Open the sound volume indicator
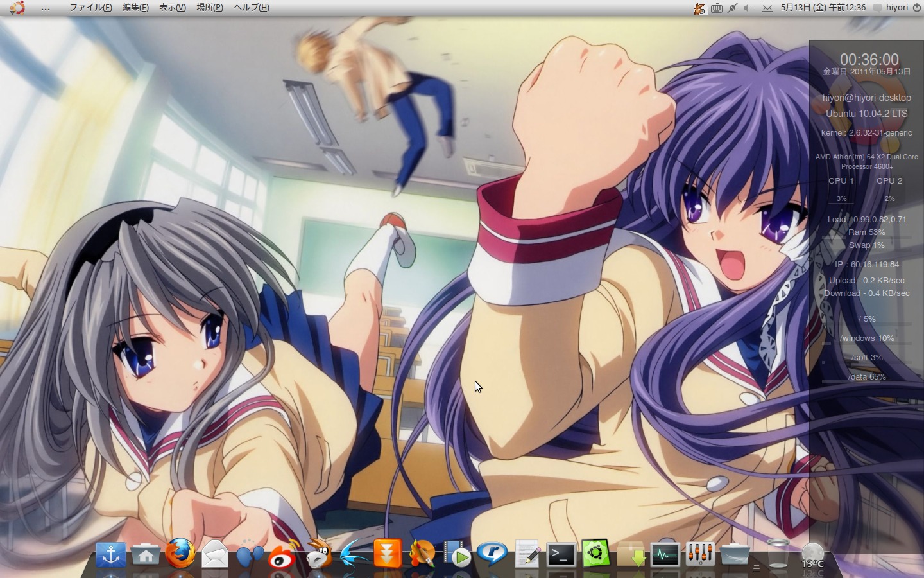Viewport: 924px width, 578px height. pos(749,8)
